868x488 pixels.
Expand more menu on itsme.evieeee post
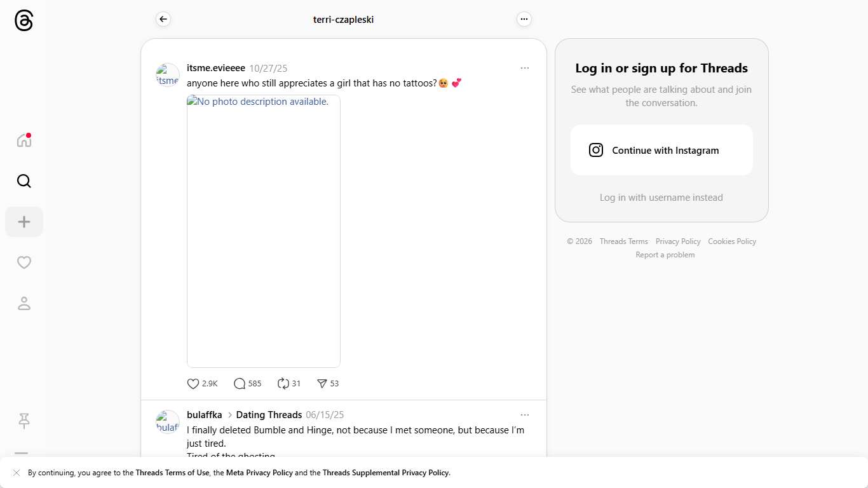(x=525, y=68)
